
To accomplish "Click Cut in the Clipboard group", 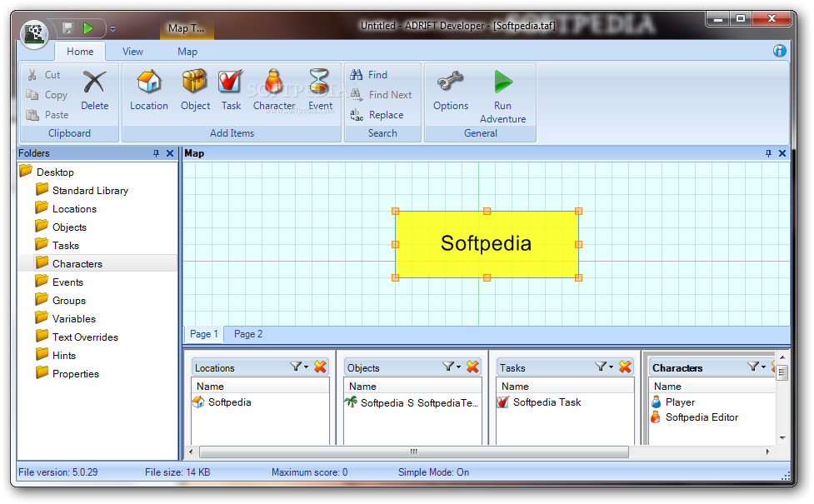I will (45, 75).
